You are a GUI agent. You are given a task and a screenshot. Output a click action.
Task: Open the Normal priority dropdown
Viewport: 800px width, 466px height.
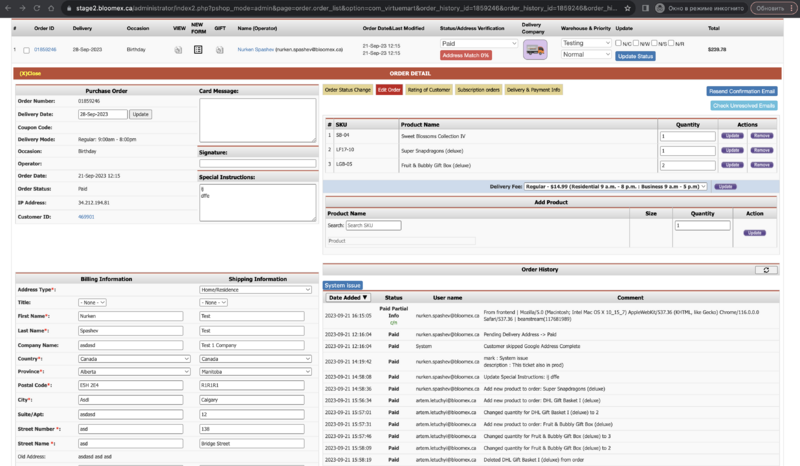[586, 54]
